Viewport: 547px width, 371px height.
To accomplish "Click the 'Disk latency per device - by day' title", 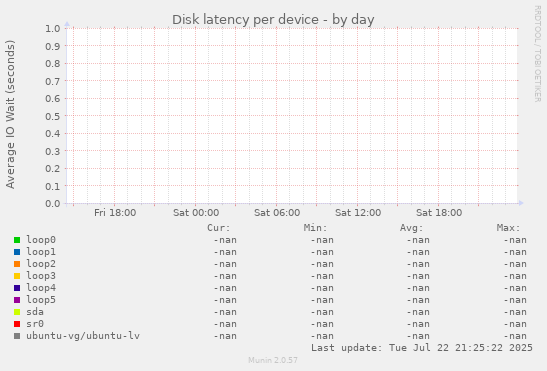I will pos(273,20).
